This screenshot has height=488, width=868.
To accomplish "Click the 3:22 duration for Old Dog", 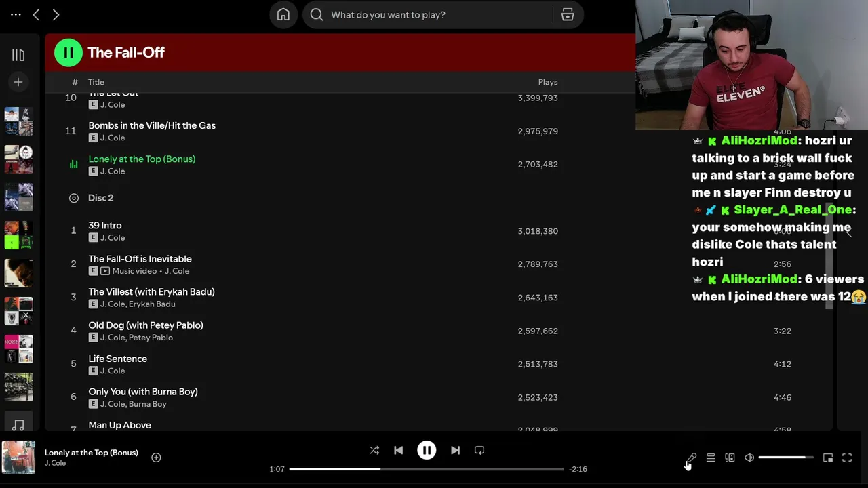I will point(783,331).
